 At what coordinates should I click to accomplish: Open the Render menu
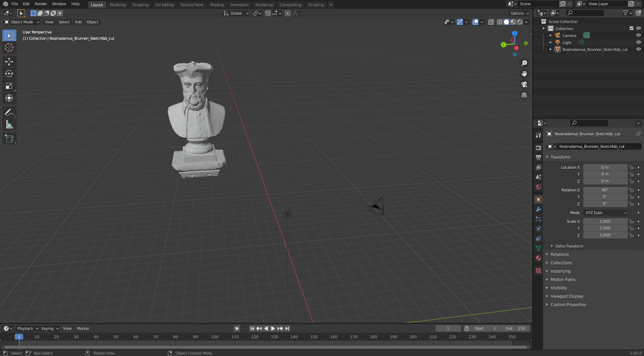41,4
